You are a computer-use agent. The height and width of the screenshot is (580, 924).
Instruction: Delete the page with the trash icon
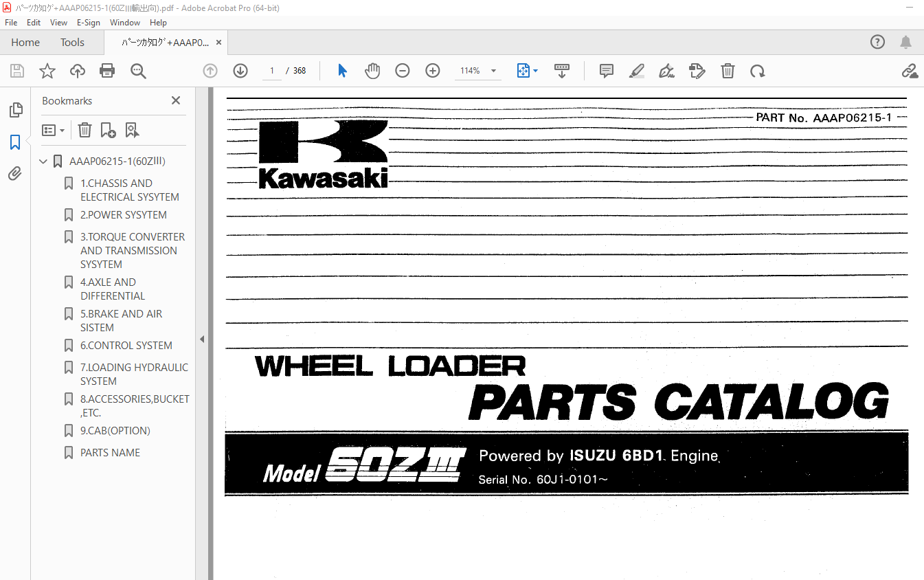(x=728, y=71)
